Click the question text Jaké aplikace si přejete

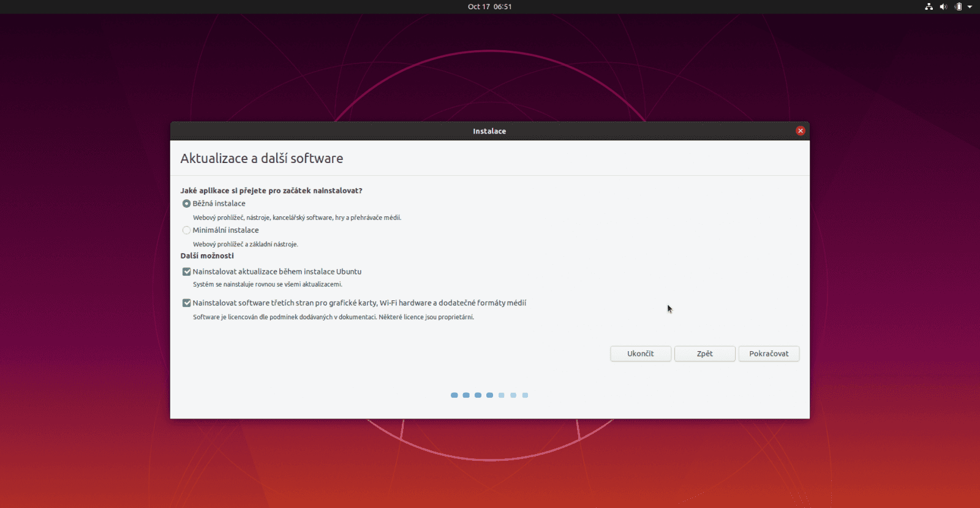tap(271, 191)
